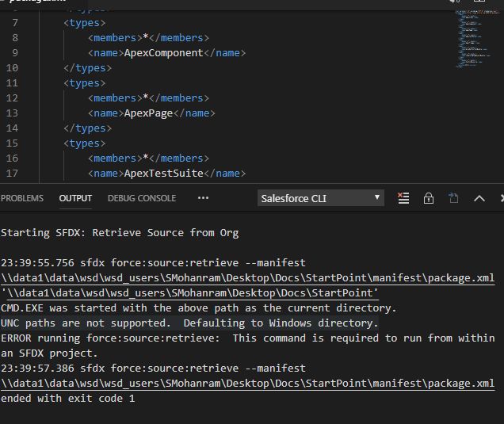Toggle output scroll lock padlock
504x424 pixels.
click(x=429, y=198)
